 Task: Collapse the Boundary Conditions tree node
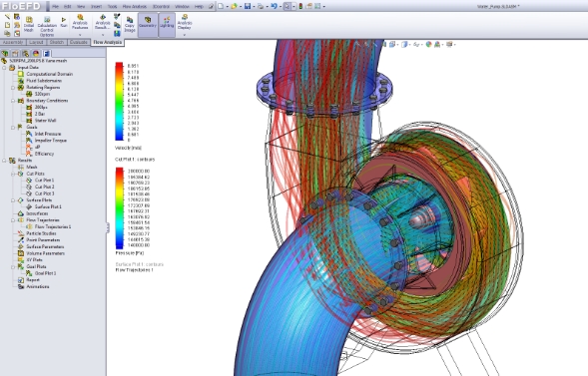coord(13,101)
